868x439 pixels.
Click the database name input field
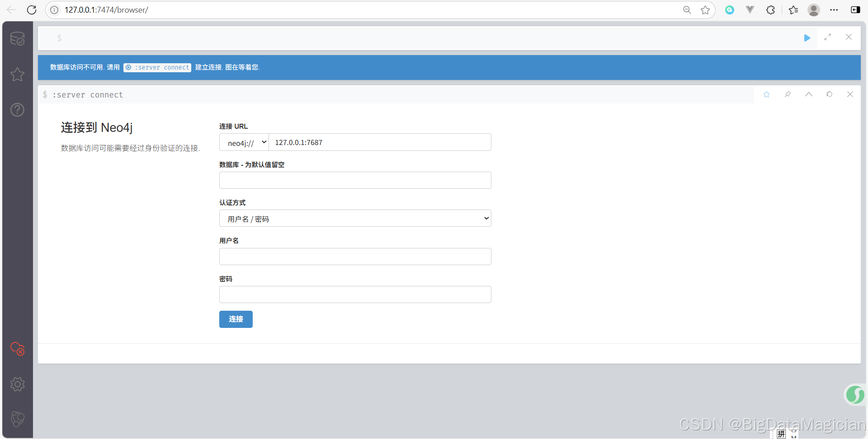[x=355, y=180]
